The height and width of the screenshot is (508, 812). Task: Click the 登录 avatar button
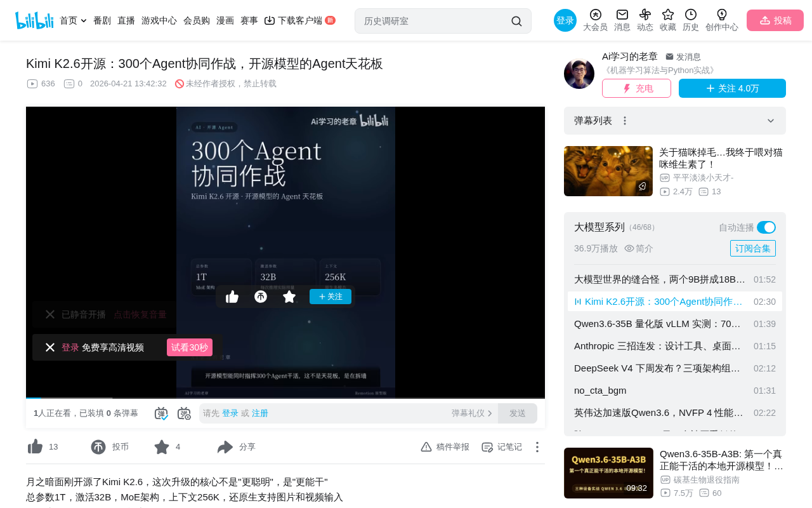(565, 20)
